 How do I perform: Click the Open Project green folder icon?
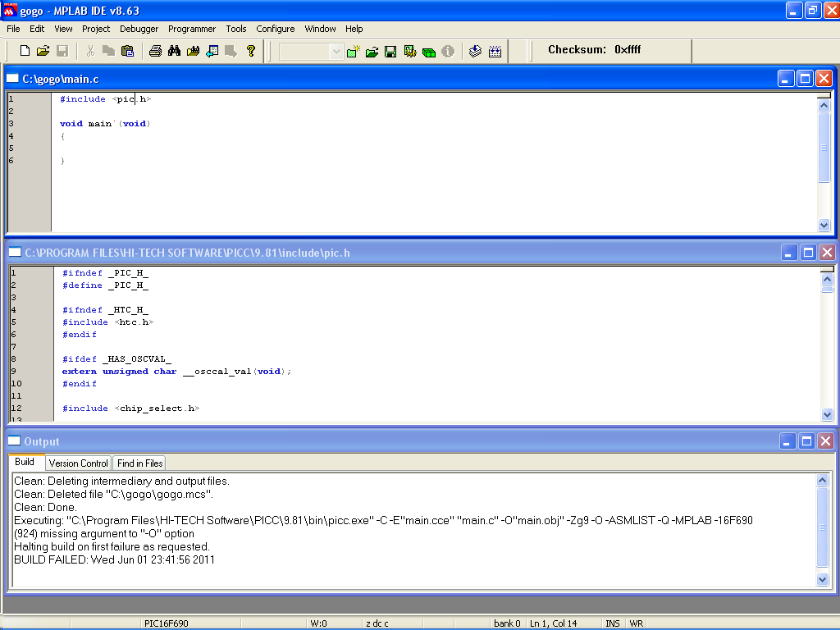click(372, 52)
